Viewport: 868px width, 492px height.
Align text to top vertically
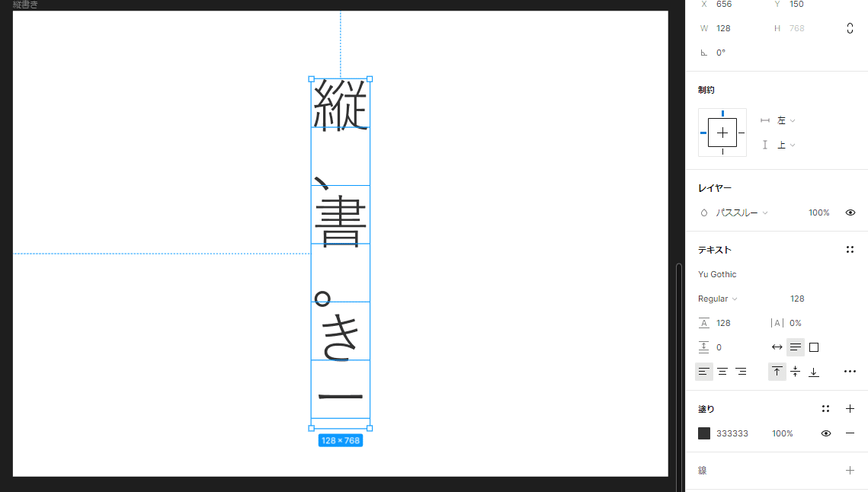pos(777,372)
